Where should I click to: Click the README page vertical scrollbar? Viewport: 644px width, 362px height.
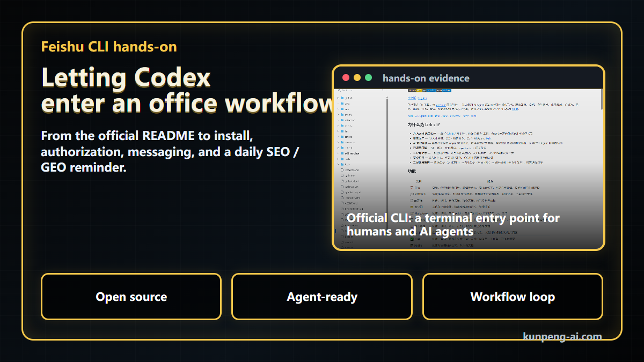[x=602, y=100]
